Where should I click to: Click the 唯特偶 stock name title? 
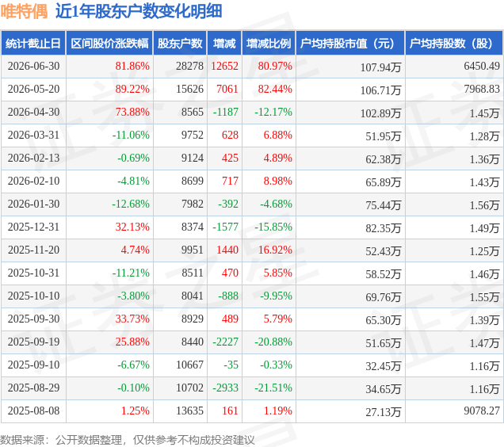[24, 12]
